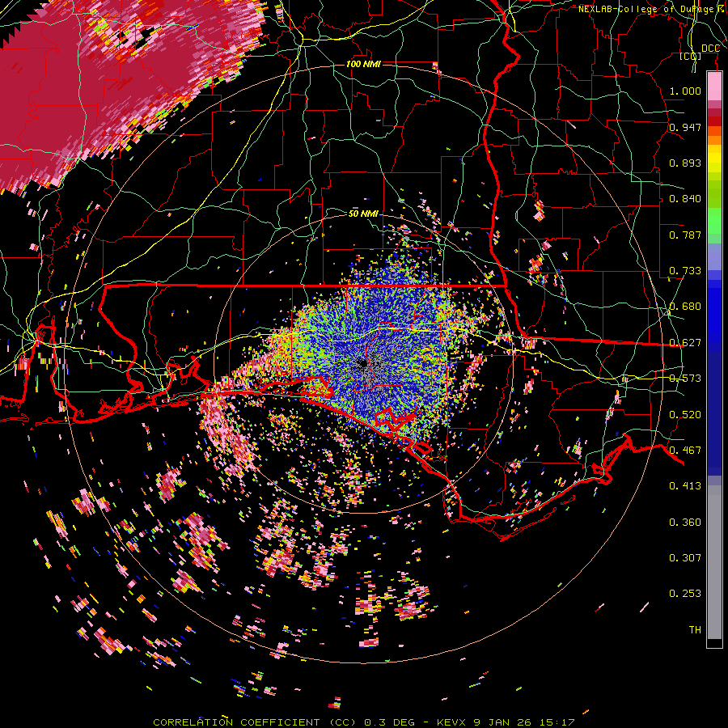Screen dimensions: 728x728
Task: Click the 0.573 scale value
Action: click(685, 379)
